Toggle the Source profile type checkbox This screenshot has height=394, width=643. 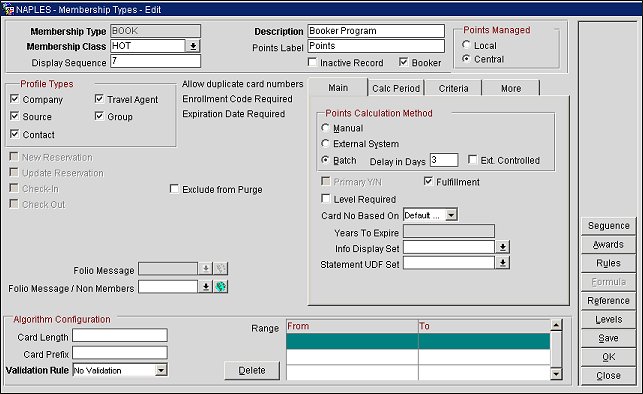[x=14, y=116]
